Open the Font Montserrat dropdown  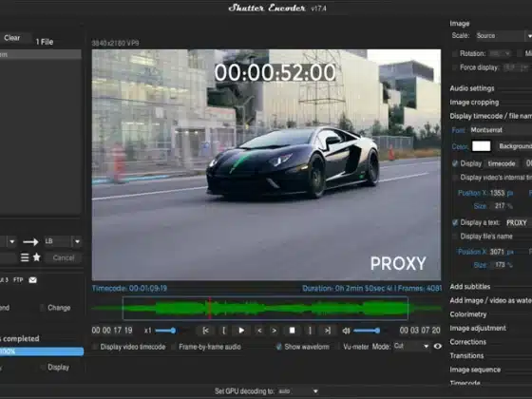(501, 130)
